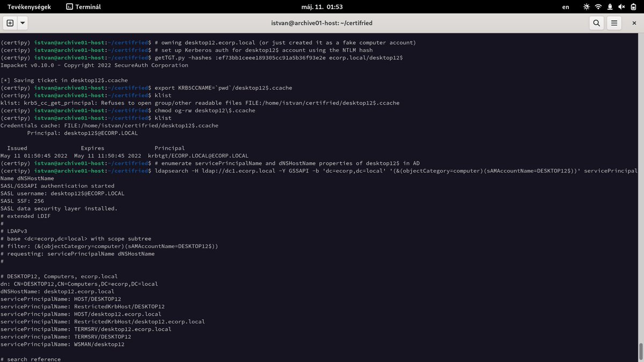Click '# requesting: servicePrincipalName dNSHostName'
Viewport: 644px width, 362px height.
pyautogui.click(x=78, y=253)
